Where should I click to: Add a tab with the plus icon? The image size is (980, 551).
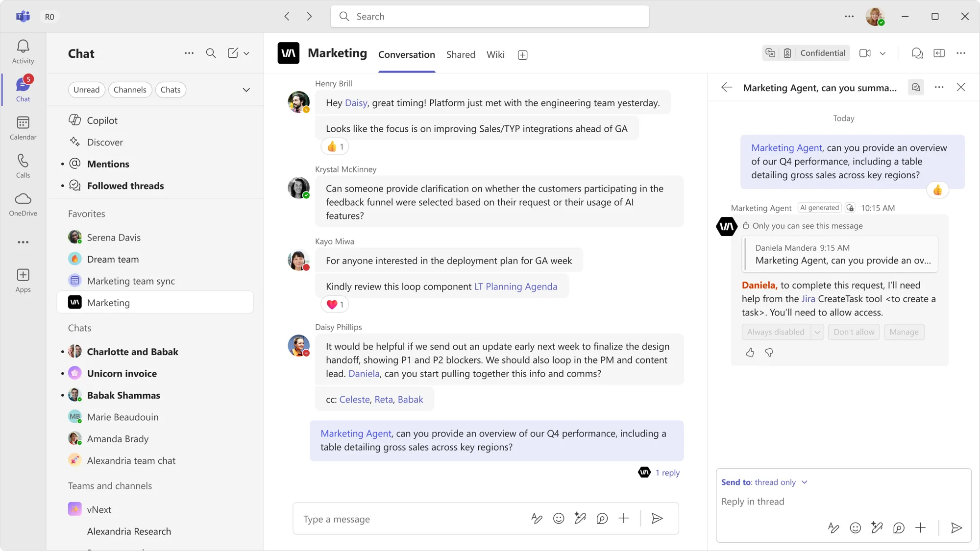(523, 55)
